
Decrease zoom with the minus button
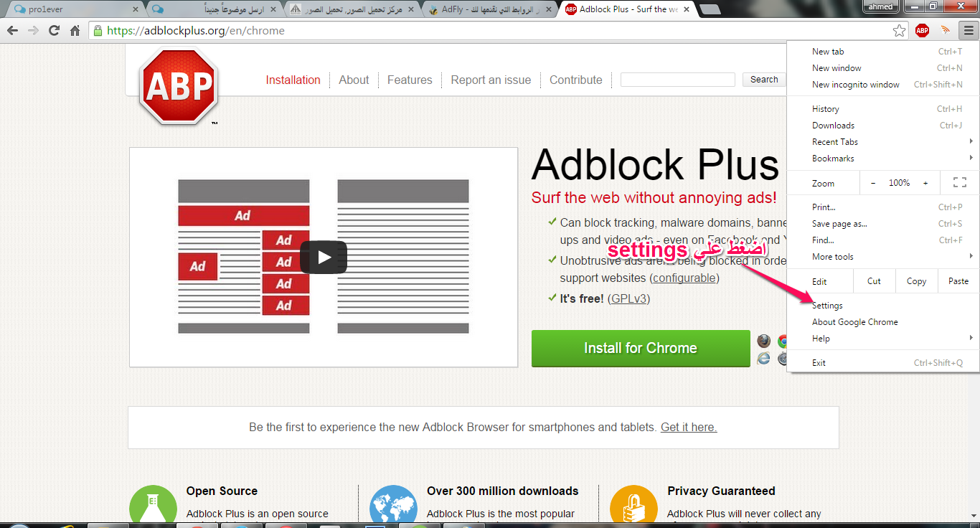873,183
